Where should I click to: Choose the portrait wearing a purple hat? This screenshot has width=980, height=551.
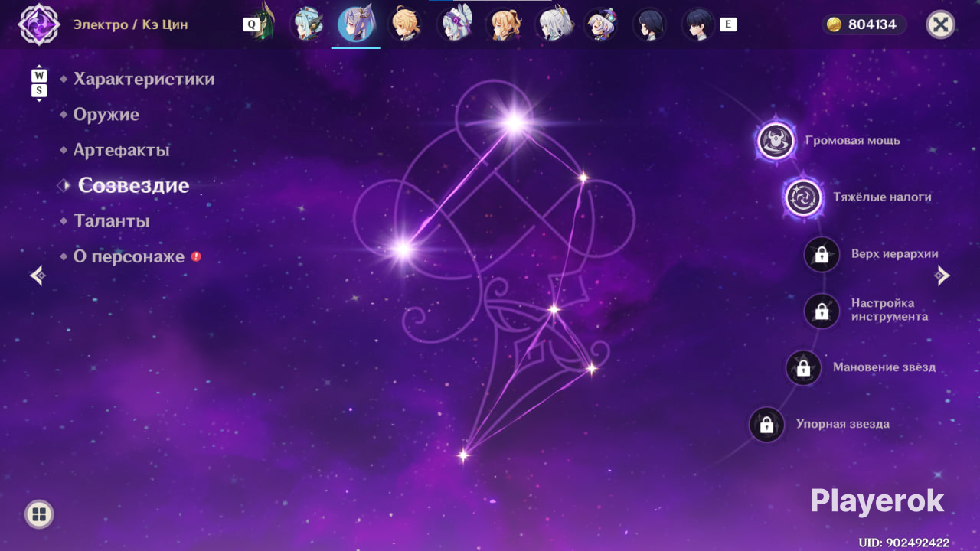601,24
